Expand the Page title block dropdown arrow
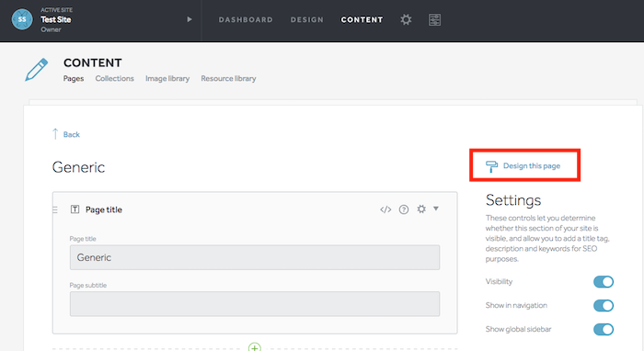The height and width of the screenshot is (351, 644). click(436, 209)
